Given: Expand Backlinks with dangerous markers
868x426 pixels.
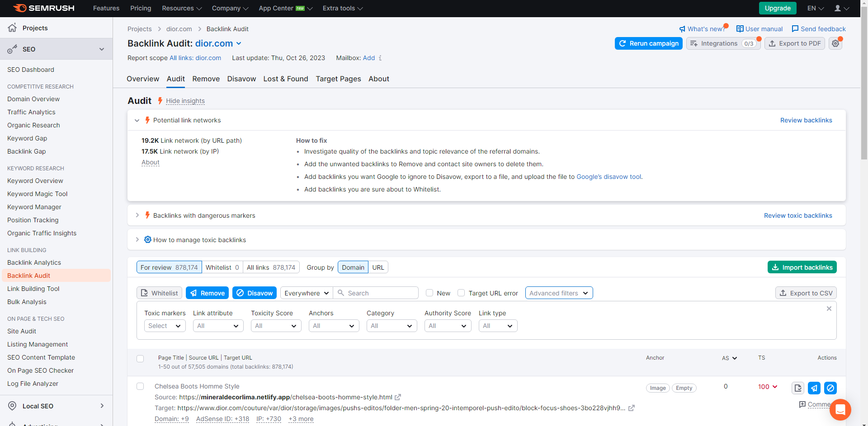Looking at the screenshot, I should click(137, 215).
